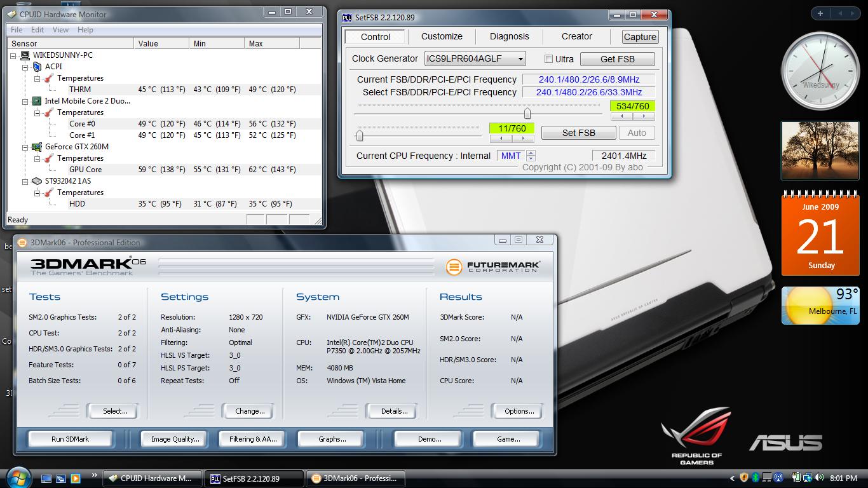Collapse the Intel Mobile Core 2 Duo node
868x488 pixels.
tap(25, 101)
